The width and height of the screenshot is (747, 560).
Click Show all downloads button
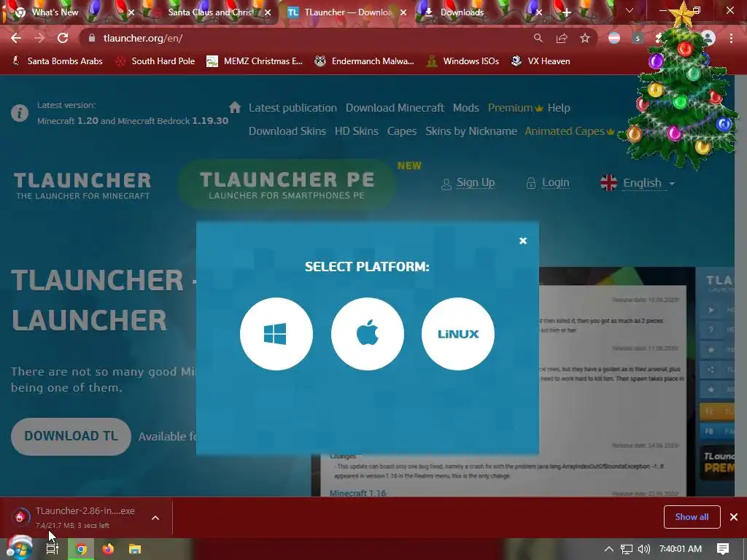pos(692,517)
